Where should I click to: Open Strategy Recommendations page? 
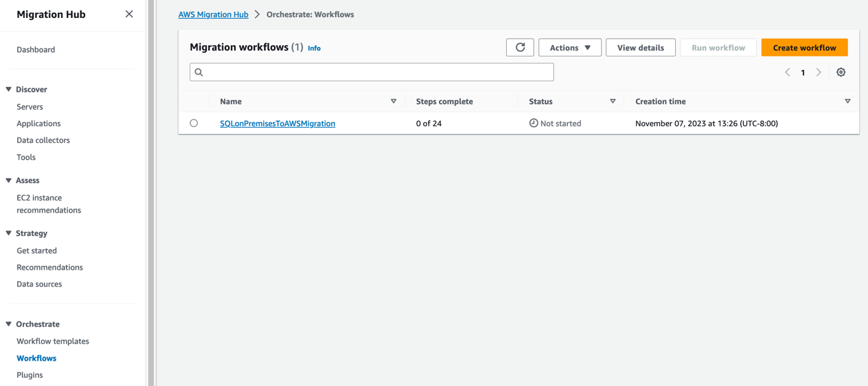tap(50, 267)
